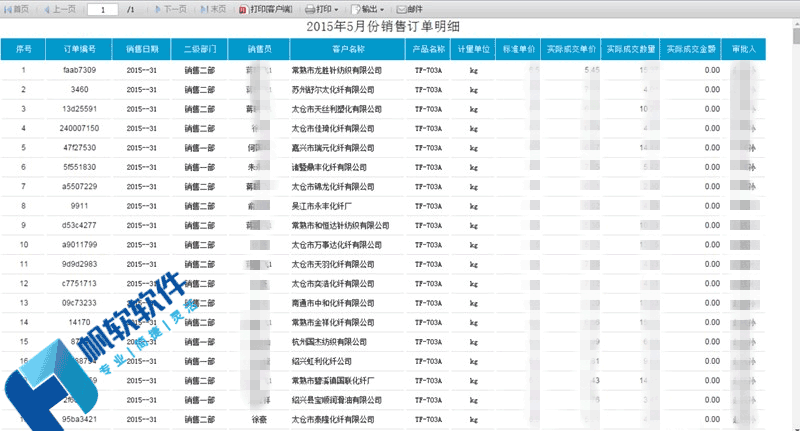Screen dimensions: 800x431
Task: Select order number a9011799
Action: (79, 244)
